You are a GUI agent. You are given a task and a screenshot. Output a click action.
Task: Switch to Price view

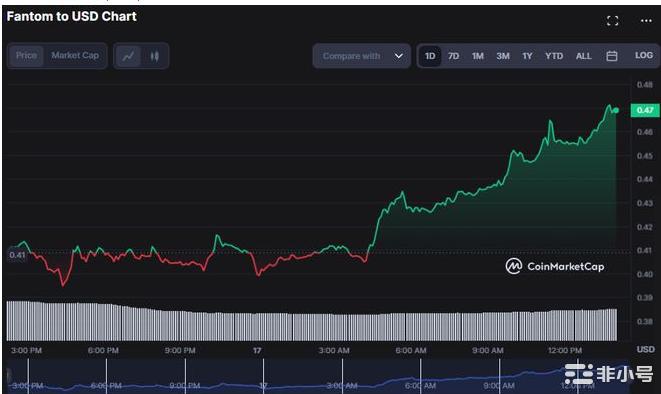[x=26, y=55]
